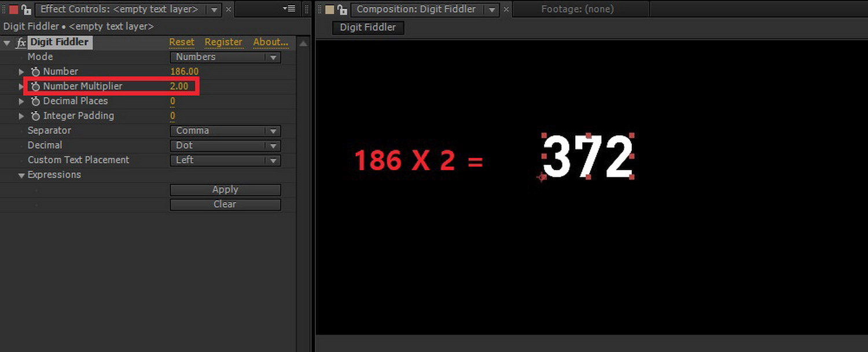The image size is (868, 352).
Task: Collapse the Digit Fiddler effect triangle
Action: (7, 42)
